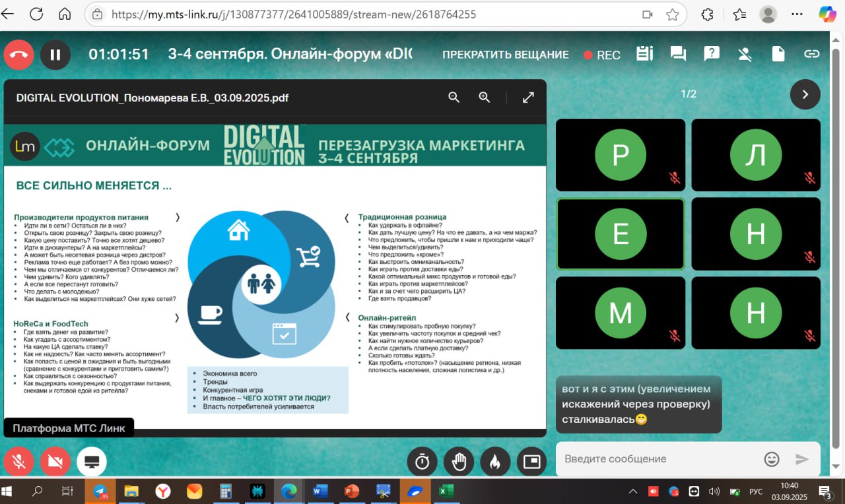This screenshot has height=504, width=845.
Task: Expand the presentation to fullscreen
Action: tap(528, 98)
